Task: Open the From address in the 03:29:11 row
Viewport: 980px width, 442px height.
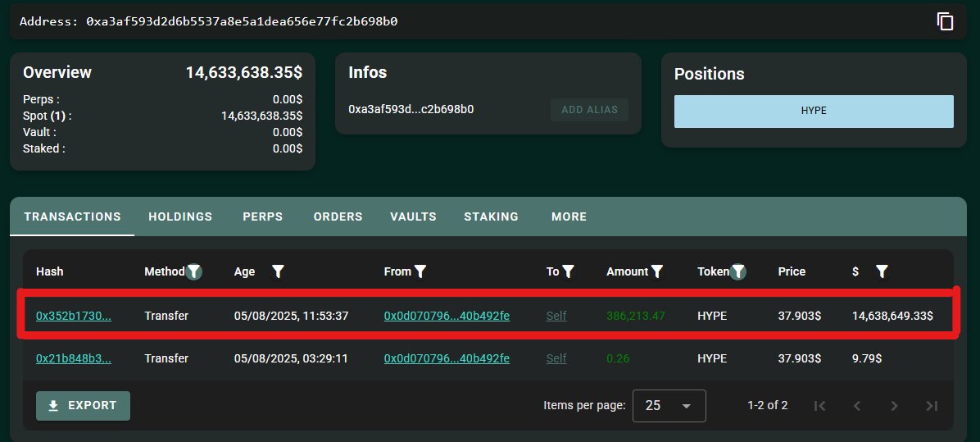Action: pos(447,358)
